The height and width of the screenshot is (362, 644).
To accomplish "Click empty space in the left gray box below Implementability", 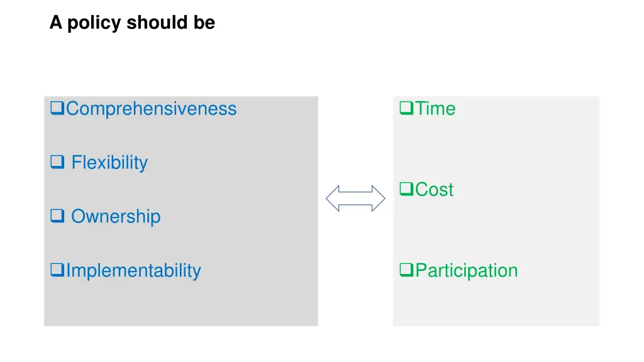I will tap(180, 304).
